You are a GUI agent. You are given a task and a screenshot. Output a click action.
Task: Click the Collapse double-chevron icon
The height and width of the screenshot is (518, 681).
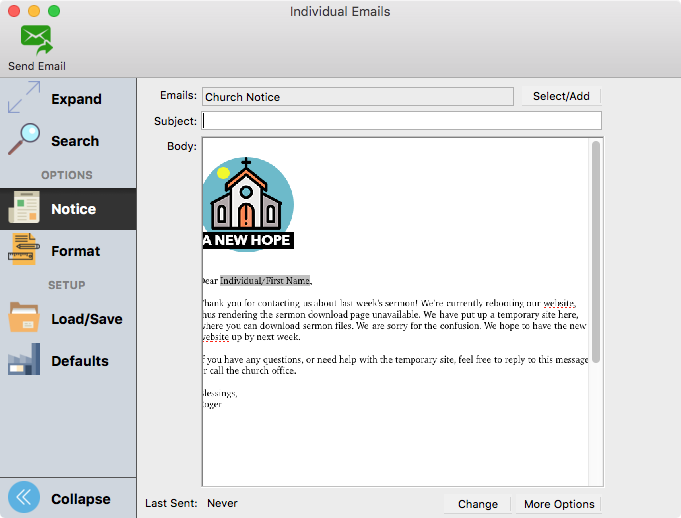24,498
